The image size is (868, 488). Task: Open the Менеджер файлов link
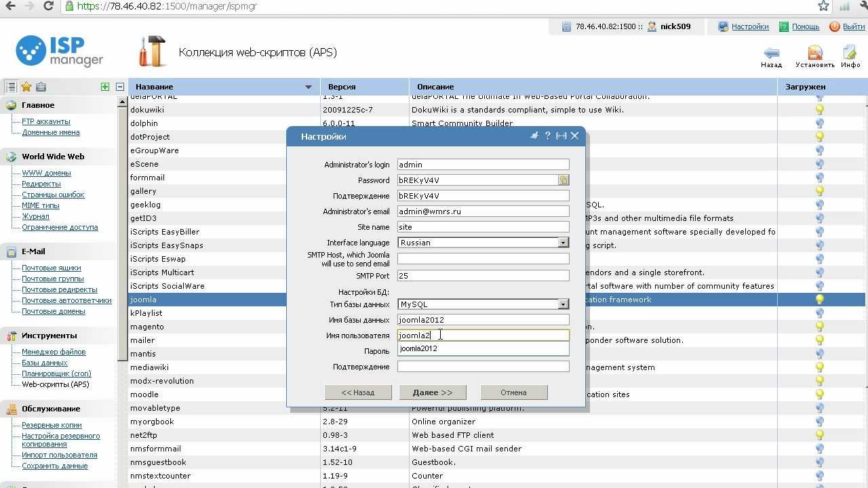(x=54, y=352)
